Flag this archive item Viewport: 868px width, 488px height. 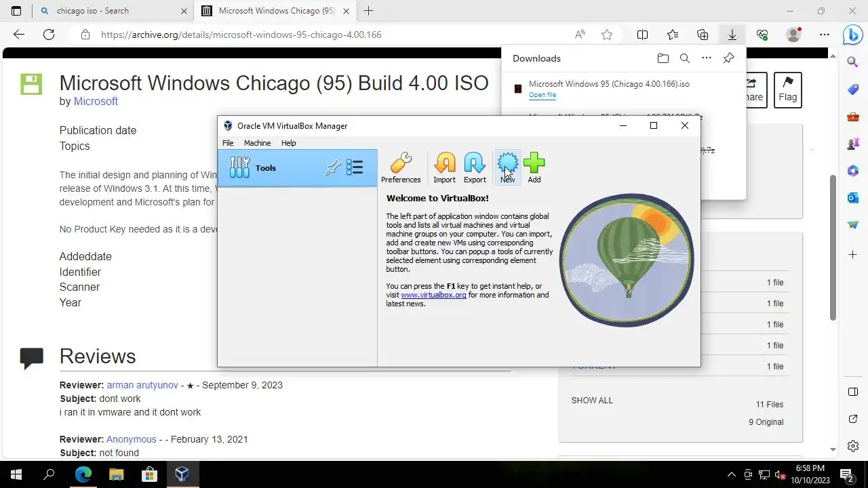tap(788, 89)
